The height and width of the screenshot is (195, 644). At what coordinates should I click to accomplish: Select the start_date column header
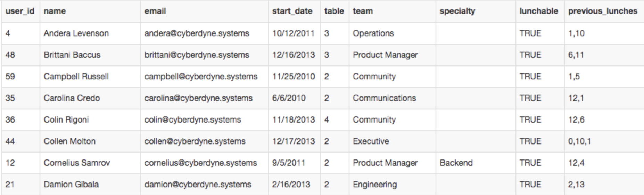point(292,11)
